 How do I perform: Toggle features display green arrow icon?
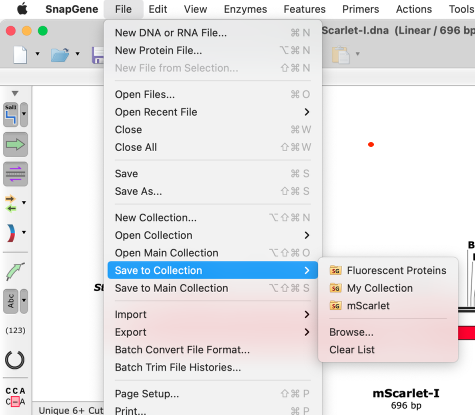pyautogui.click(x=15, y=145)
